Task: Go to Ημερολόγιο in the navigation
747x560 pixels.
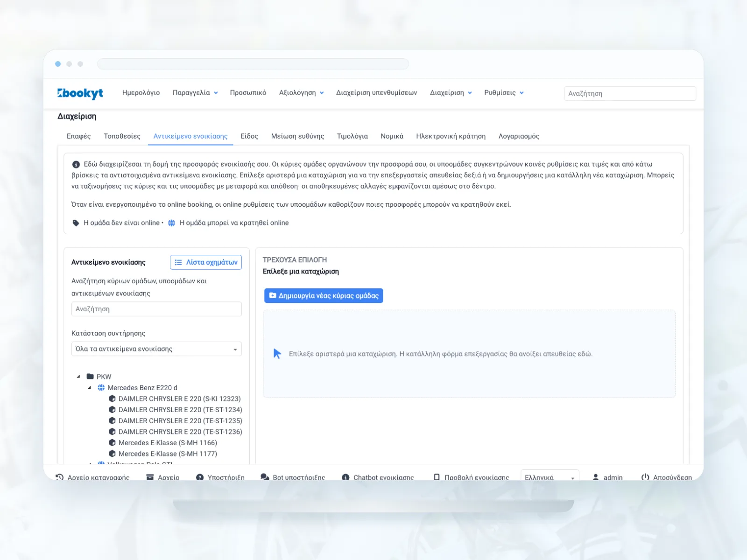Action: tap(141, 93)
